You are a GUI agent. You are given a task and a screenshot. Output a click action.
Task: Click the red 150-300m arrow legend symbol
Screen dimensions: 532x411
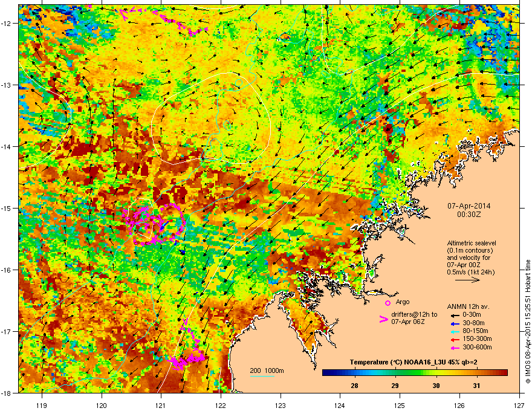[455, 340]
